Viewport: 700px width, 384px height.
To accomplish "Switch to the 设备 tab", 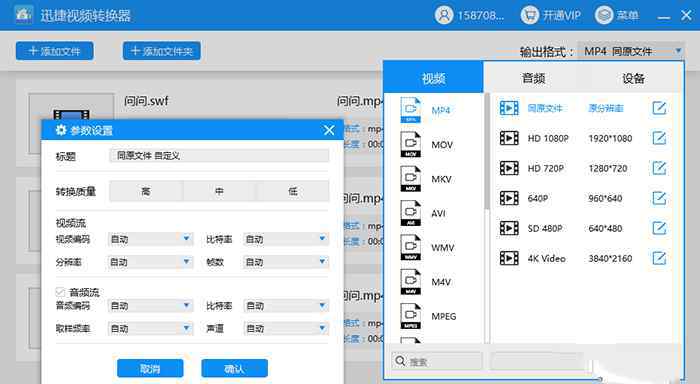I will (x=633, y=78).
